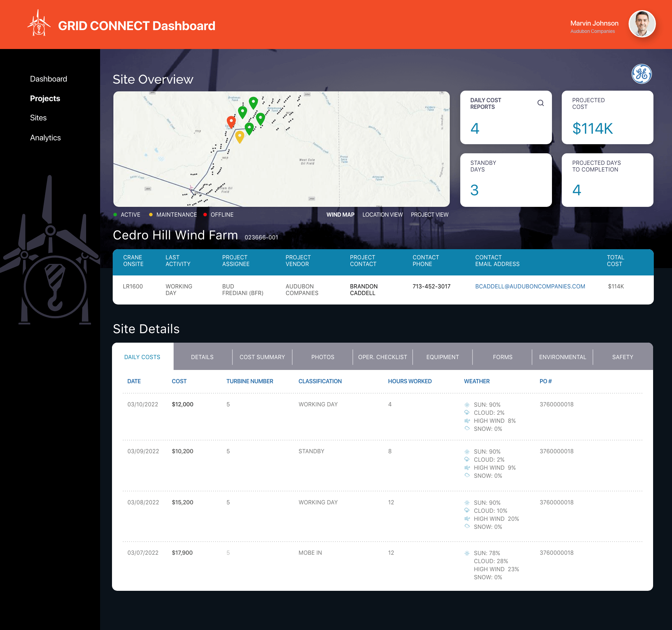Open the Equipment tab
This screenshot has height=630, width=672.
[442, 357]
